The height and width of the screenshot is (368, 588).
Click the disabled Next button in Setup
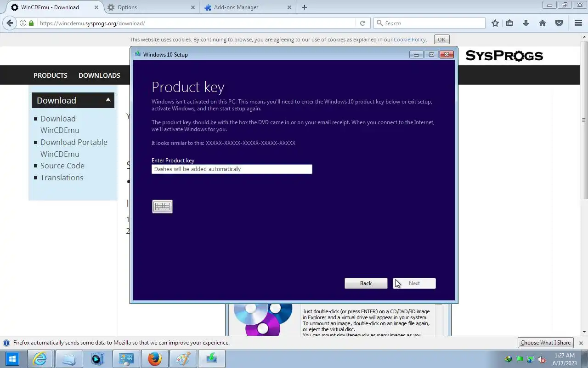coord(414,283)
